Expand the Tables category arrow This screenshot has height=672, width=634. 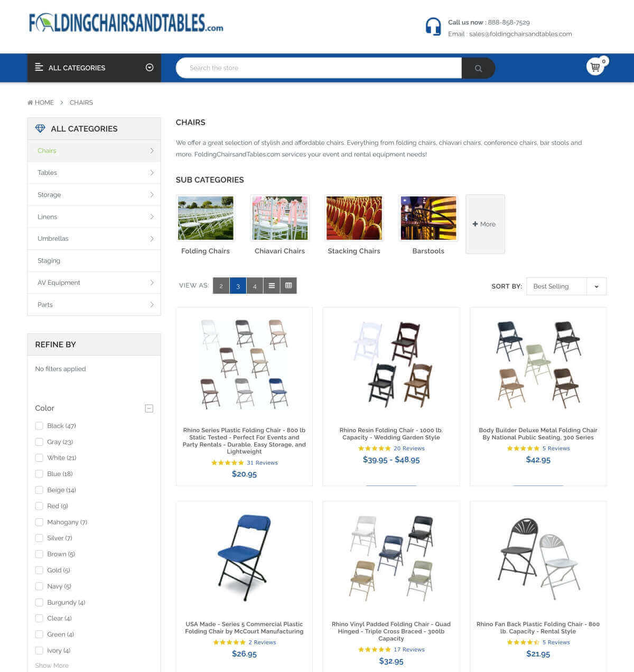coord(152,173)
